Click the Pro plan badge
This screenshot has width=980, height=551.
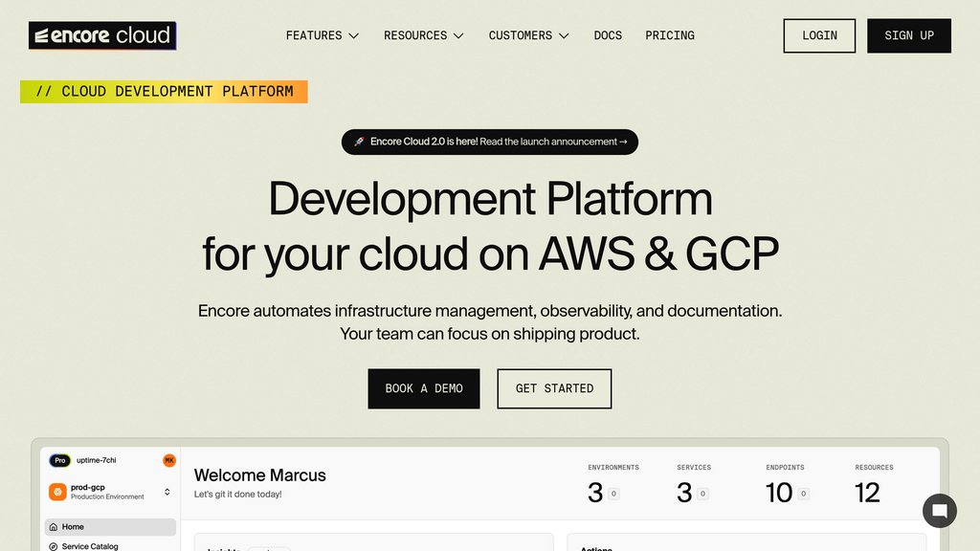coord(59,460)
